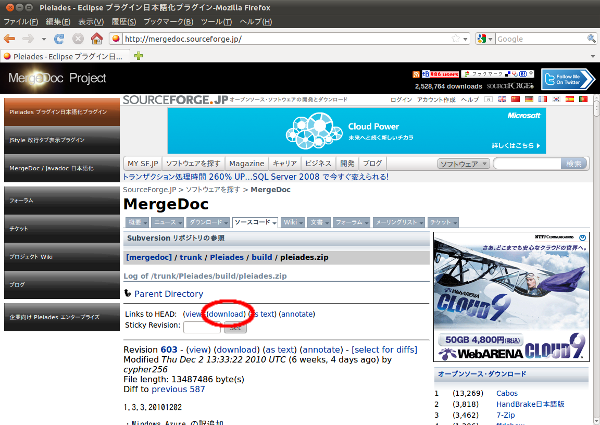The width and height of the screenshot is (600, 425).
Task: Expand the フォーラム project tab dropdown
Action: 367,223
